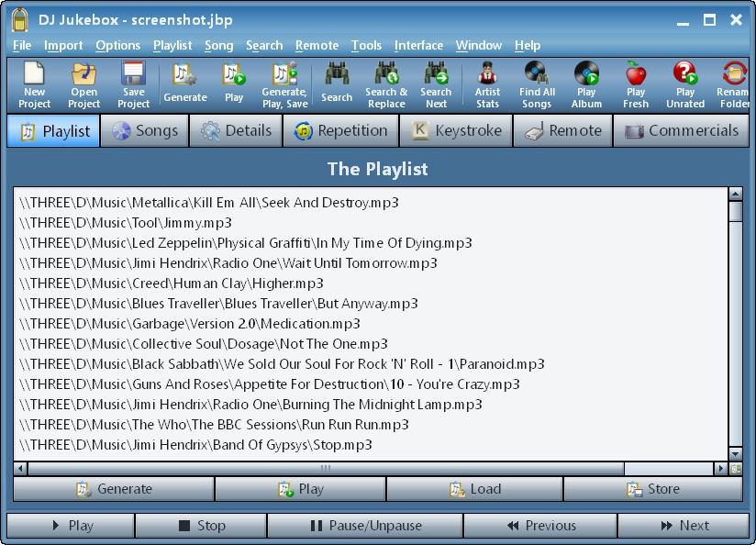This screenshot has height=545, width=756.
Task: Open the Commercials tab
Action: pyautogui.click(x=681, y=130)
